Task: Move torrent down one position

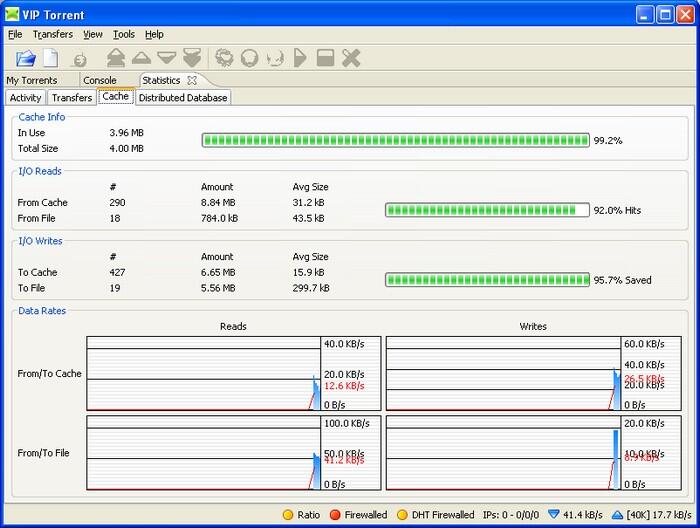Action: [x=167, y=58]
